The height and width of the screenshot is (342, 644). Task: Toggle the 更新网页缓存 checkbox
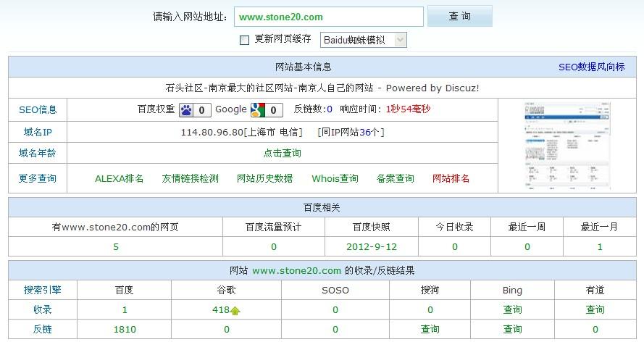pos(244,40)
